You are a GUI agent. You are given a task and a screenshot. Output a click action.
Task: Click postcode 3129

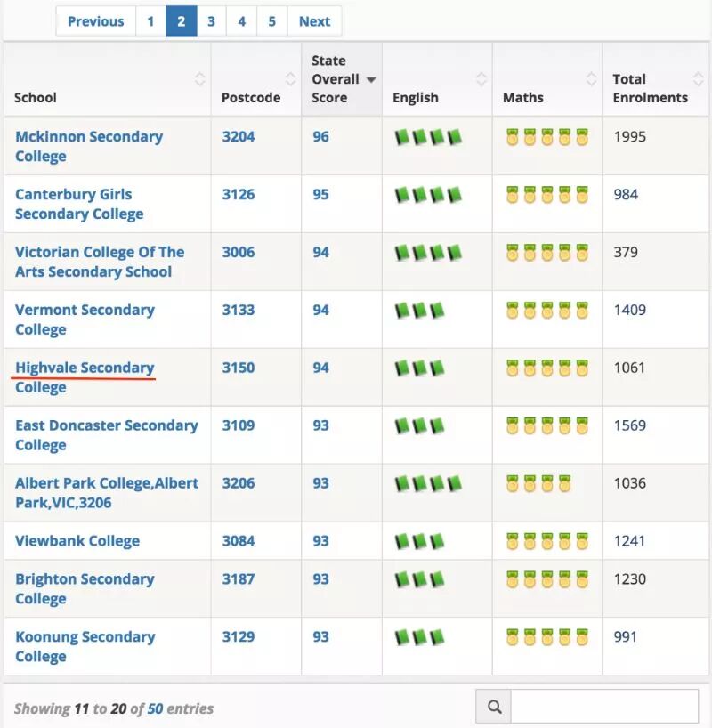point(239,636)
